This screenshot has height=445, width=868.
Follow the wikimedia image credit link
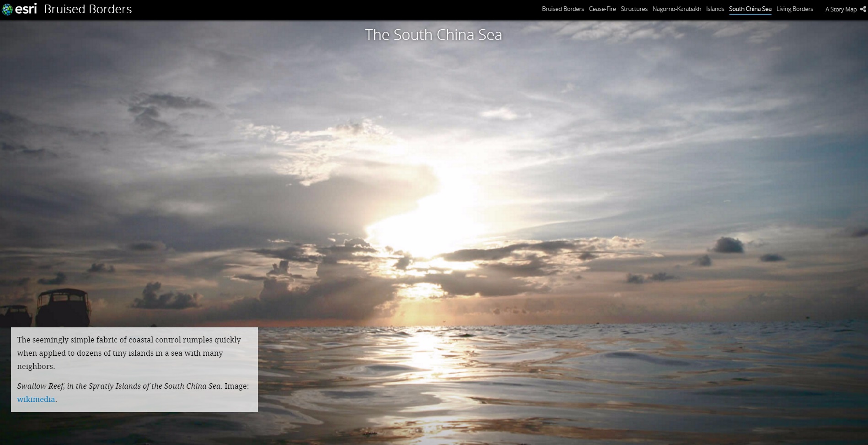pyautogui.click(x=36, y=399)
